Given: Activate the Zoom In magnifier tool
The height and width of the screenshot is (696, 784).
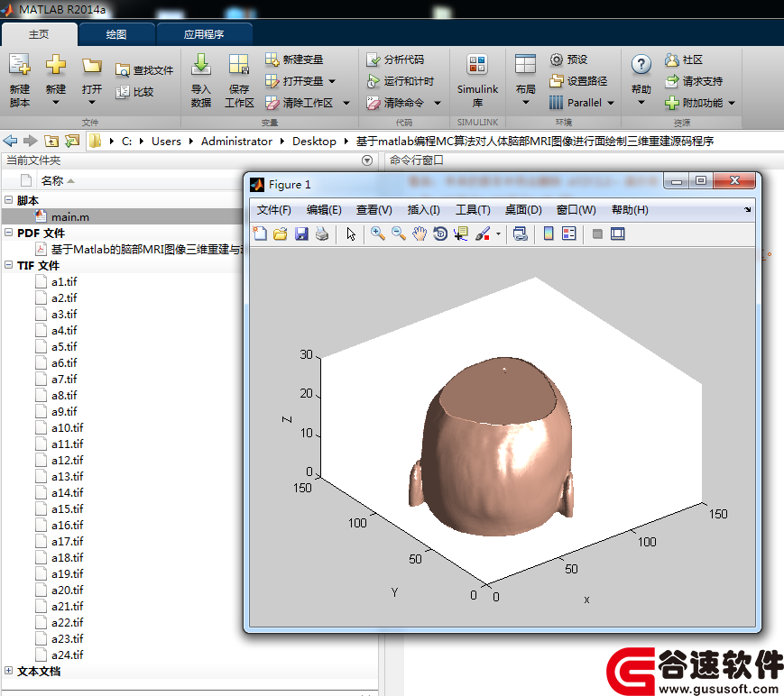Looking at the screenshot, I should coord(377,234).
